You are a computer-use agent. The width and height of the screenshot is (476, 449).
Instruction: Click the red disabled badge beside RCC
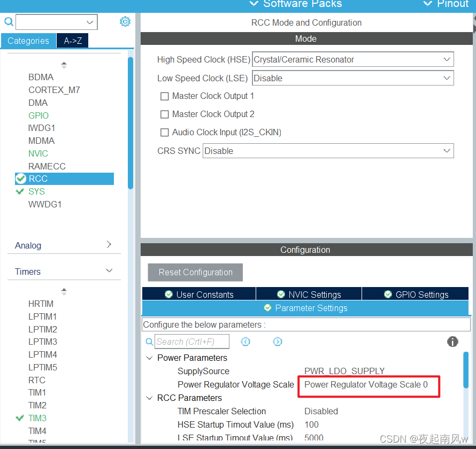point(20,179)
